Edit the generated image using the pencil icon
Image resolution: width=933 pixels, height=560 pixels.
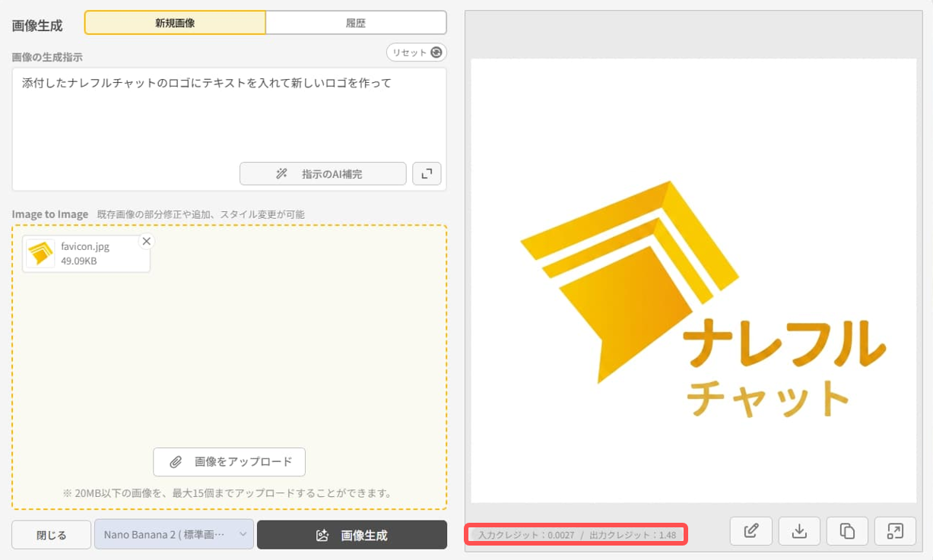coord(751,531)
